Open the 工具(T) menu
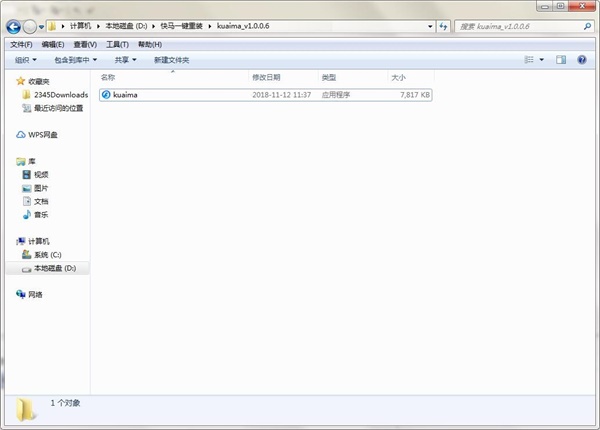This screenshot has width=600, height=430. pyautogui.click(x=117, y=45)
